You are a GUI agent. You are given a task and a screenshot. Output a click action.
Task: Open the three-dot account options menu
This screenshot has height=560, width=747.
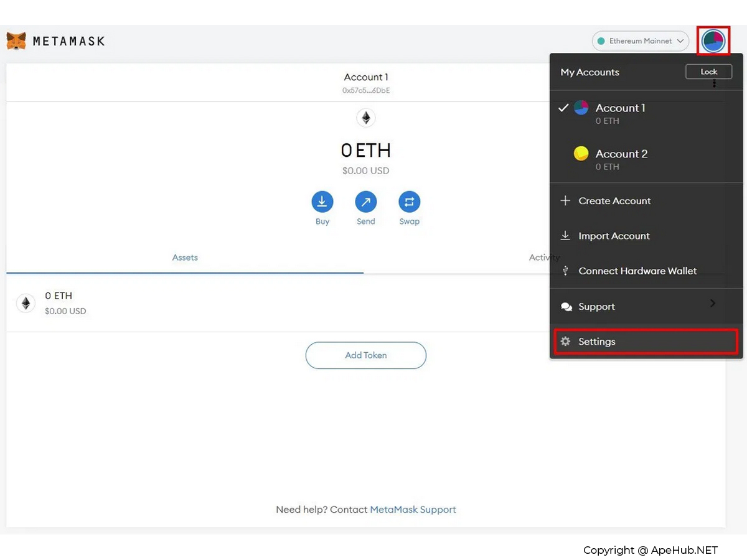(x=714, y=83)
